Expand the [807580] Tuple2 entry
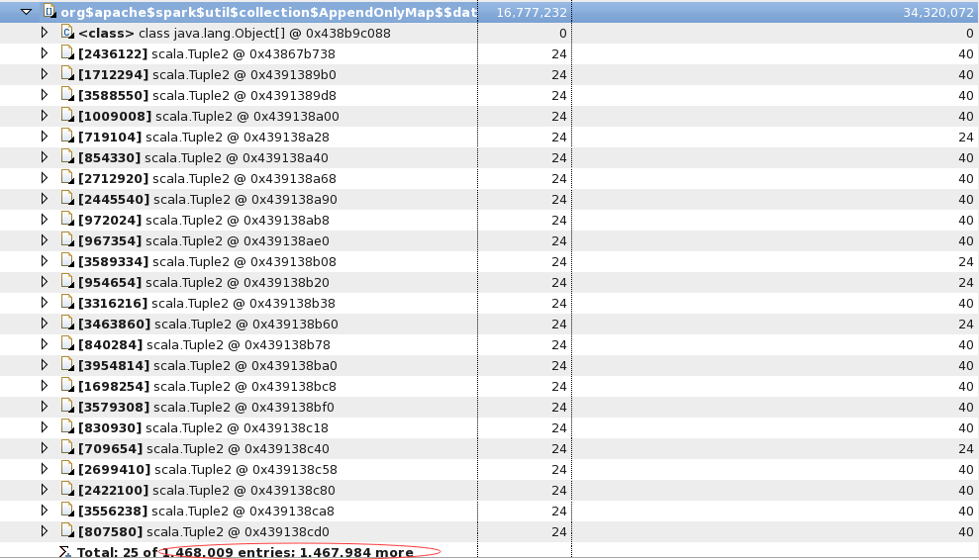979x560 pixels. click(44, 531)
